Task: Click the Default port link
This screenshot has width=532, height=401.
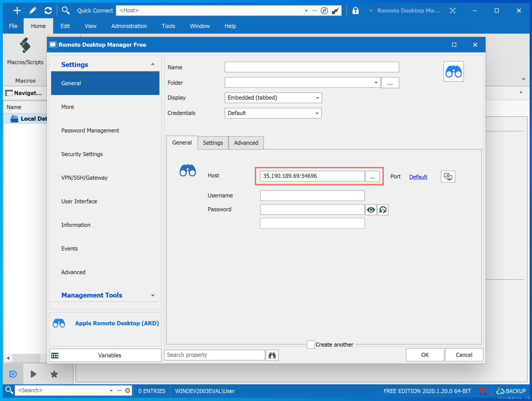Action: [418, 177]
